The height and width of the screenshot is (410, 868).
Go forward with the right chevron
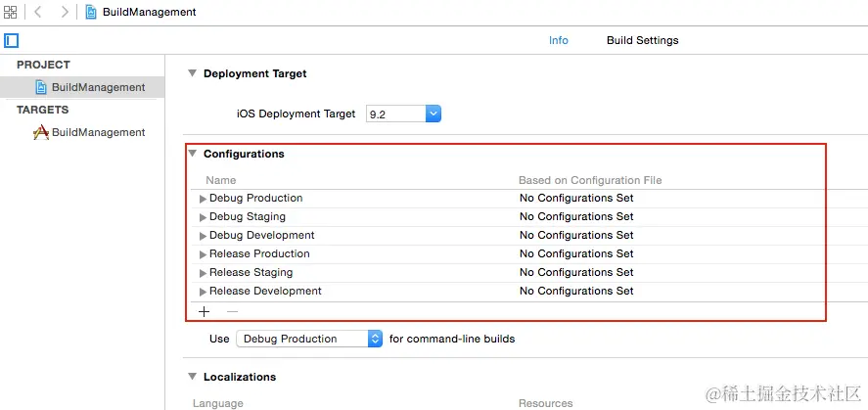[x=65, y=12]
